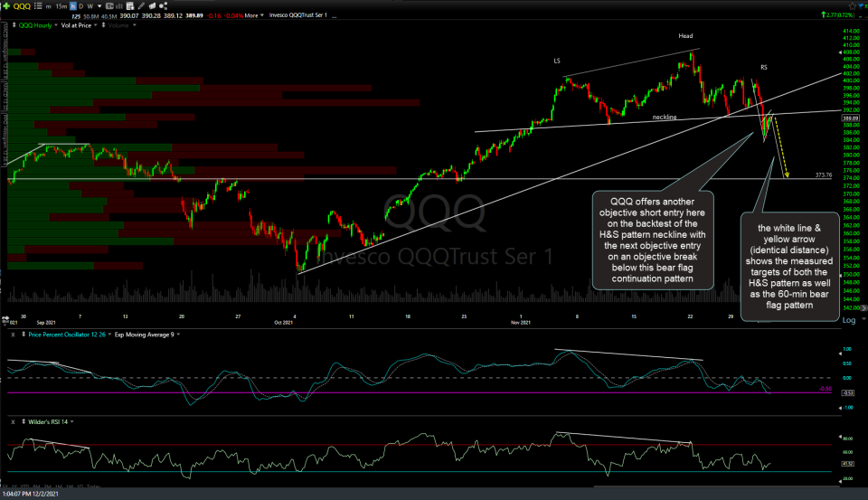The image size is (868, 500).
Task: Click the ellipsis after the company name
Action: pos(334,16)
